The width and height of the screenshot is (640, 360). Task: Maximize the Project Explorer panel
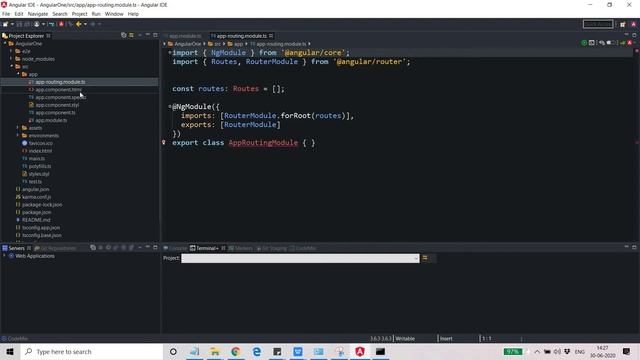[x=155, y=36]
